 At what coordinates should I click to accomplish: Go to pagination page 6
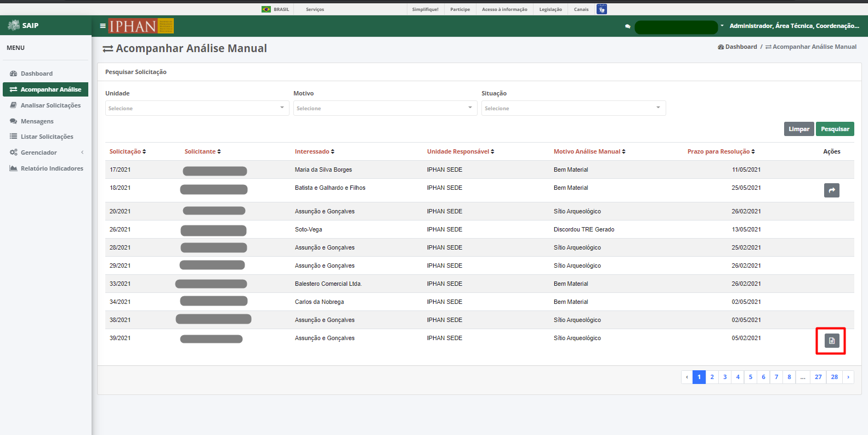tap(763, 377)
